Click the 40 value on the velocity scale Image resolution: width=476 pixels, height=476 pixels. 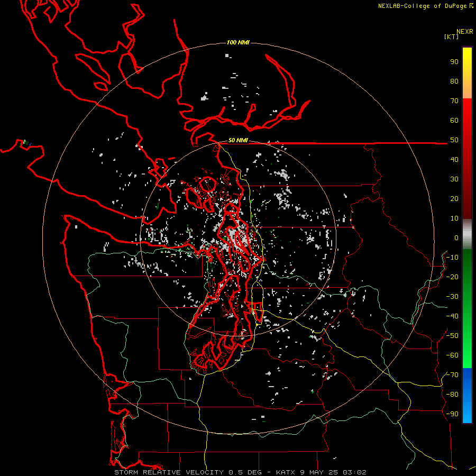click(454, 160)
